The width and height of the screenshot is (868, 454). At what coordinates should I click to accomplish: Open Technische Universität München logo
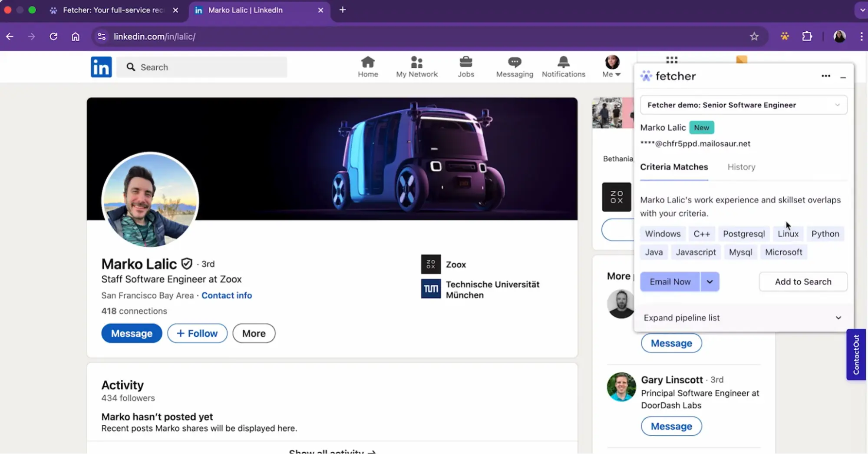click(x=431, y=289)
